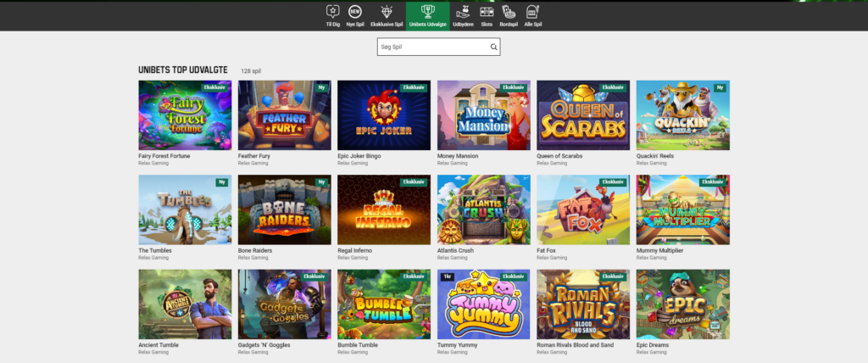
Task: Click the Fairy Forest Fortune title
Action: coord(164,156)
